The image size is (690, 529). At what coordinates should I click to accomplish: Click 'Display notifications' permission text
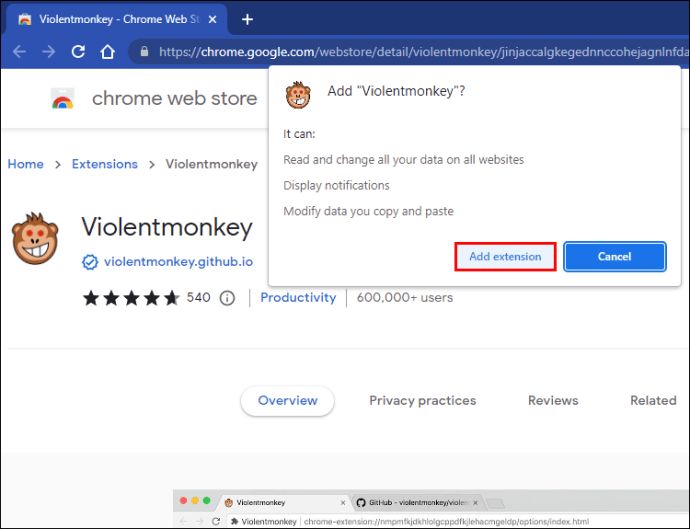pos(336,186)
